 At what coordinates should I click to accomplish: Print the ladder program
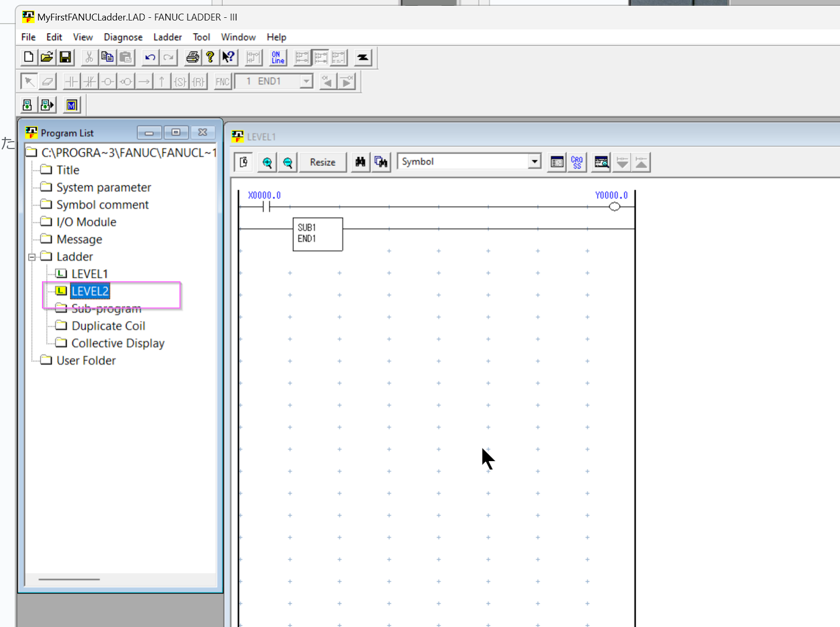[193, 57]
